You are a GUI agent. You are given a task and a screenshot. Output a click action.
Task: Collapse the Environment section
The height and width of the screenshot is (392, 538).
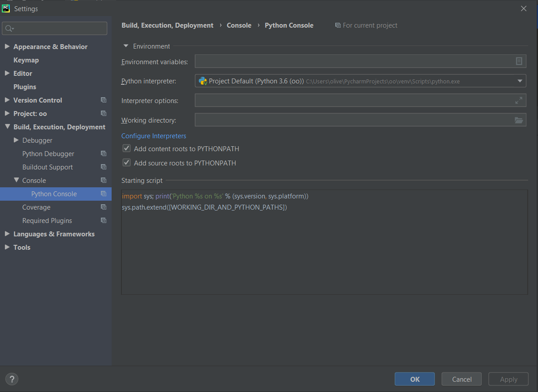(x=126, y=46)
